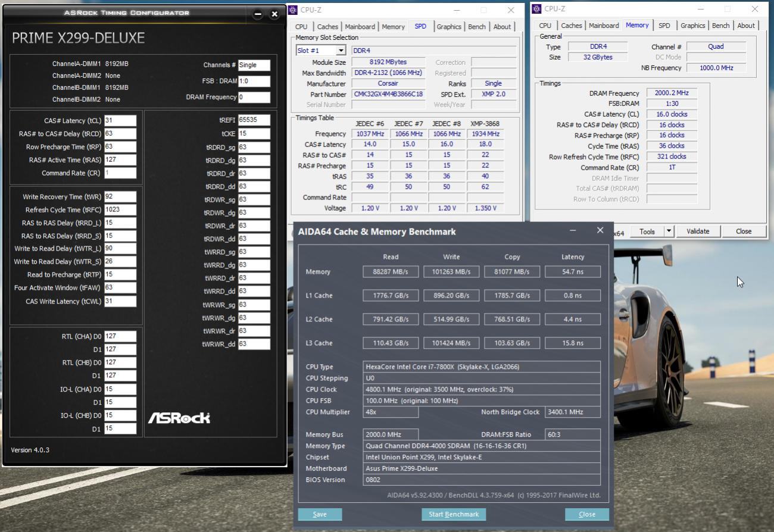The height and width of the screenshot is (532, 774).
Task: Close the CPU-Z Memory window with X
Action: click(755, 9)
